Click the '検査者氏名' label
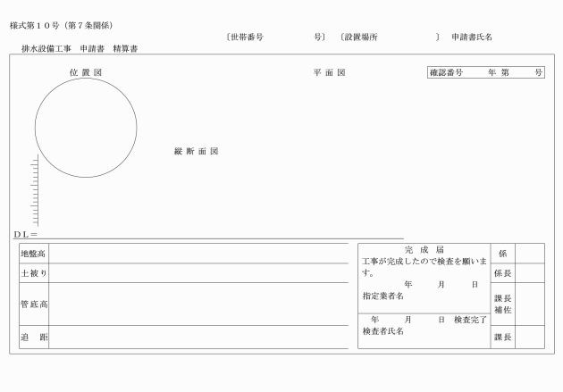The image size is (563, 392). click(x=383, y=331)
